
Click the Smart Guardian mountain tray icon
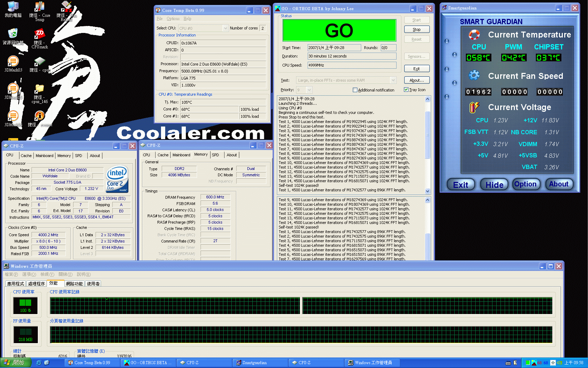pyautogui.click(x=534, y=363)
